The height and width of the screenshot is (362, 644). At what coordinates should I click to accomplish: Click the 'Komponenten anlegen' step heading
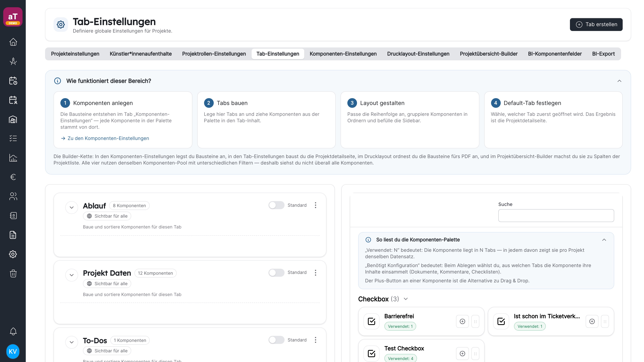[103, 103]
